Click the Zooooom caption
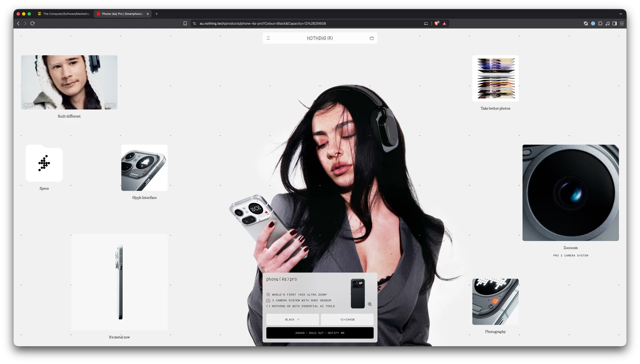 click(x=571, y=248)
